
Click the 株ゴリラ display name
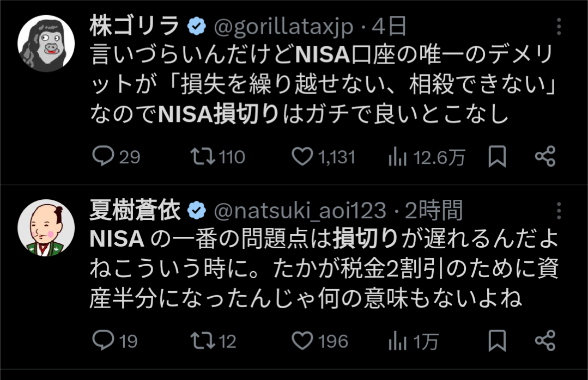click(134, 26)
